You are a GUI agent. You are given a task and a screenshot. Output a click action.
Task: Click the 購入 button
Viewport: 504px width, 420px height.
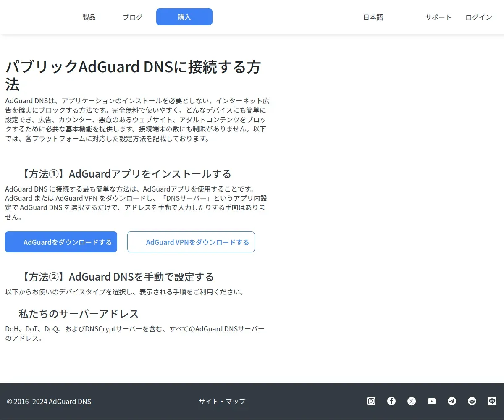184,17
